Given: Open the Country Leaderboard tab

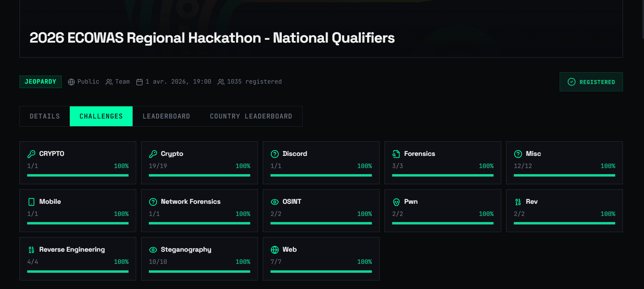Looking at the screenshot, I should click(x=251, y=116).
